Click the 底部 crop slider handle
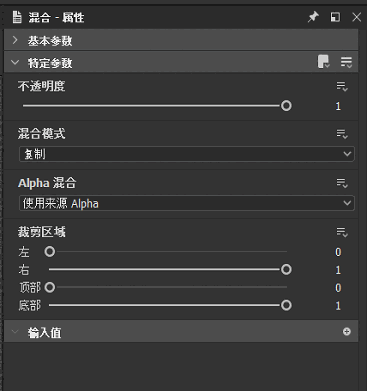 [x=286, y=305]
